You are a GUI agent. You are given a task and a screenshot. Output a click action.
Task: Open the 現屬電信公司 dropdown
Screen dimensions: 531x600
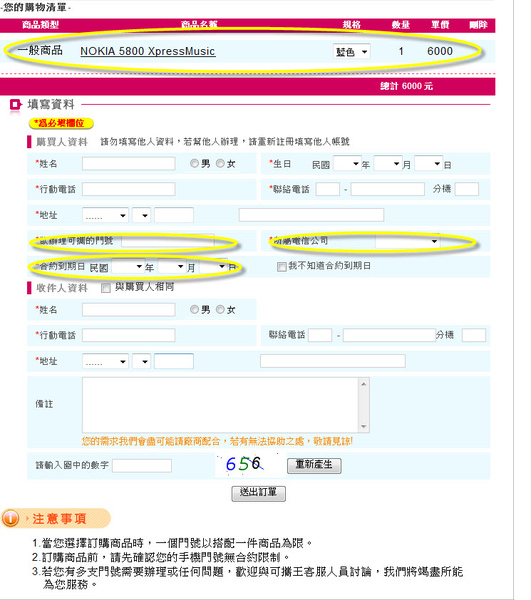(407, 241)
